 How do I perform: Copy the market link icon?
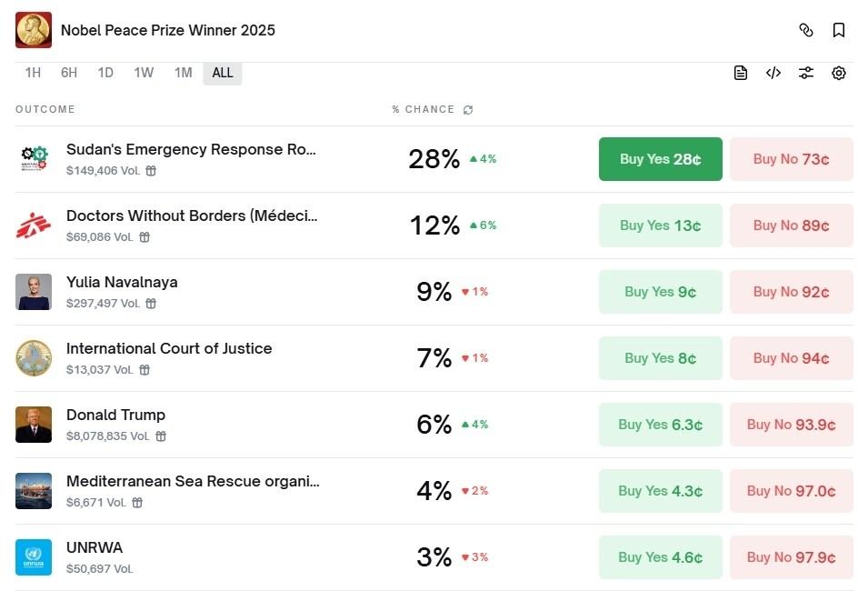coord(805,30)
